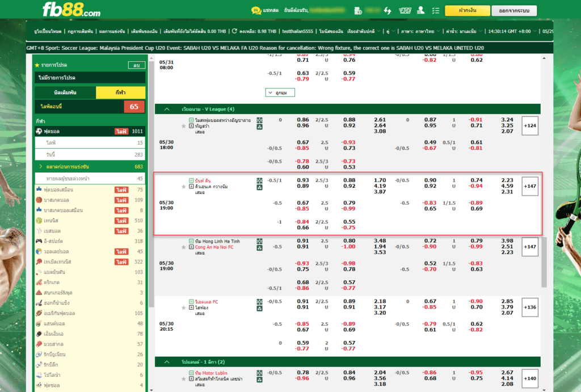This screenshot has height=392, width=581.
Task: Open the user profile stamp icon
Action: (420, 10)
